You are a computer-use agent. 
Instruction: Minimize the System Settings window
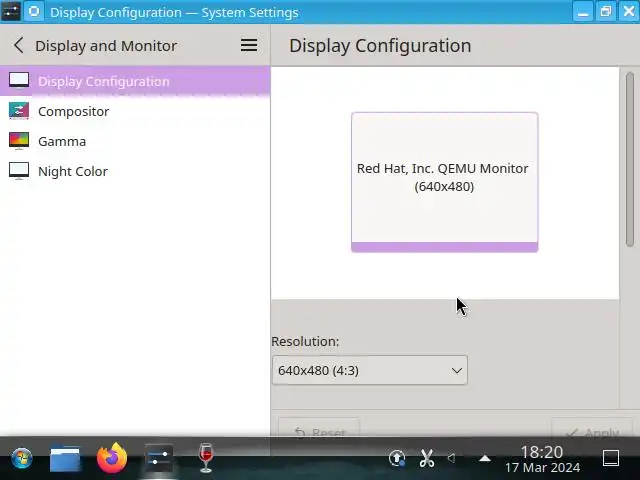(x=583, y=11)
